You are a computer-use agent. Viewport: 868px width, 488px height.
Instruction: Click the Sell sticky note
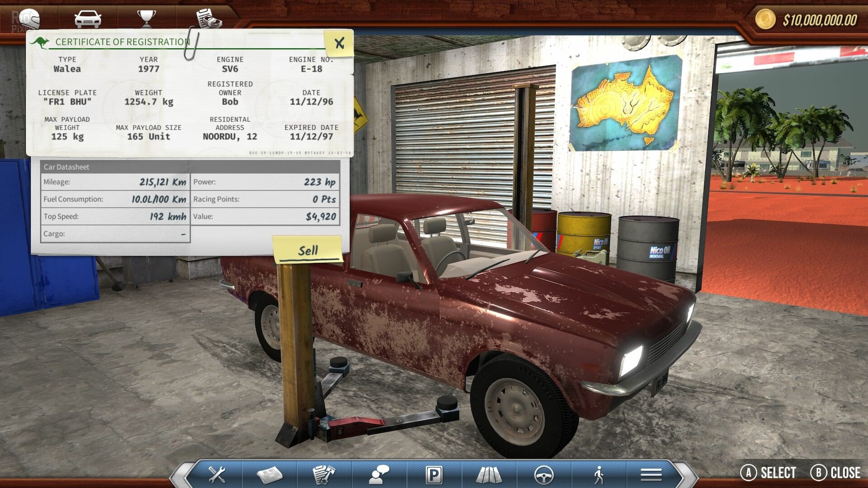tap(308, 250)
